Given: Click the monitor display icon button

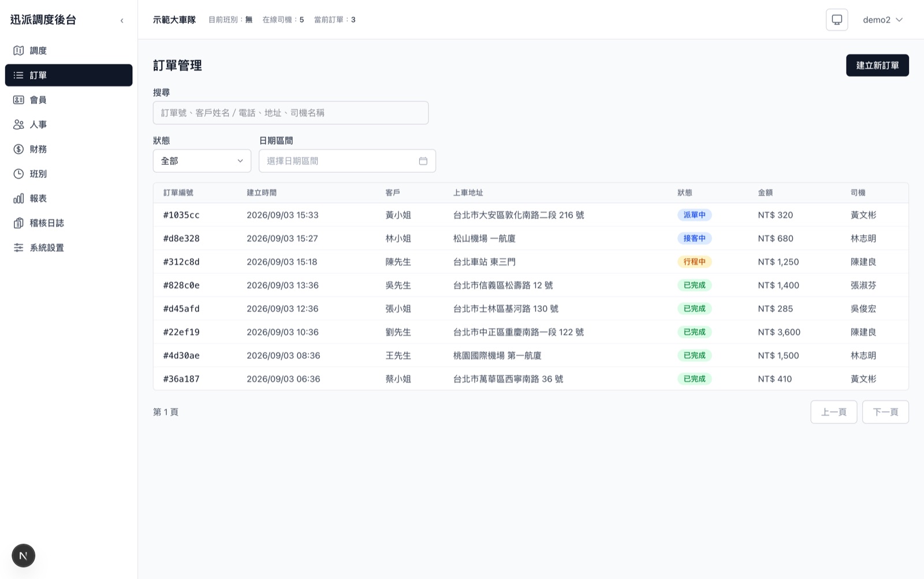Looking at the screenshot, I should (837, 20).
